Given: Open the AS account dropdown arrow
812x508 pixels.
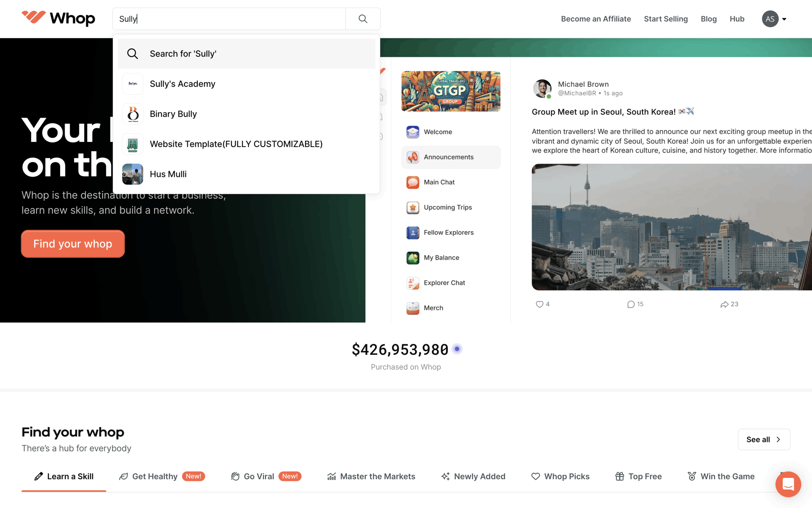Looking at the screenshot, I should (784, 19).
